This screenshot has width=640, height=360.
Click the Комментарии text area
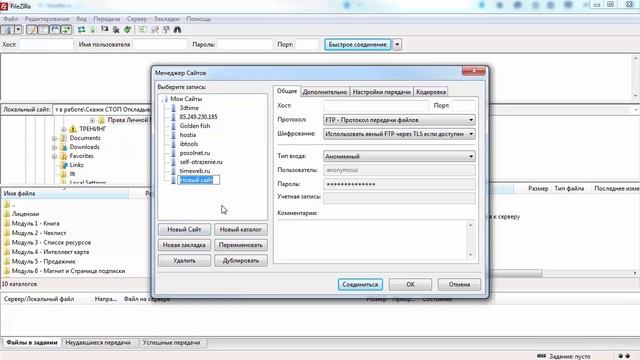376,240
